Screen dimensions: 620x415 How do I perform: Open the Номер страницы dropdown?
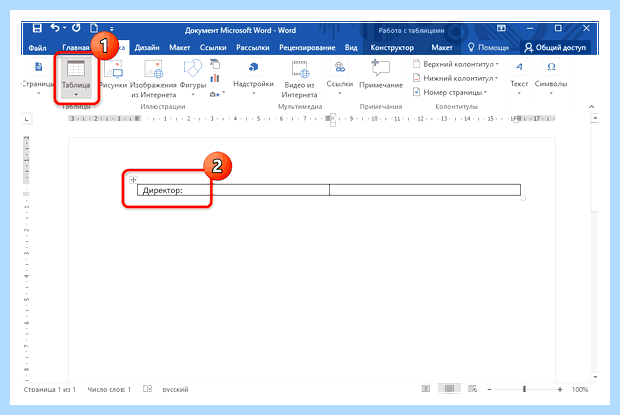click(x=450, y=92)
